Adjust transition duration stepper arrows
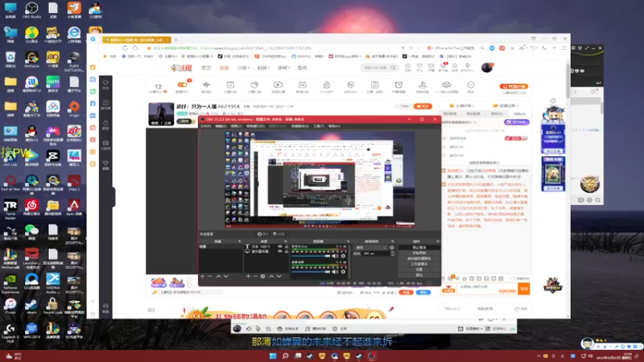 point(392,253)
